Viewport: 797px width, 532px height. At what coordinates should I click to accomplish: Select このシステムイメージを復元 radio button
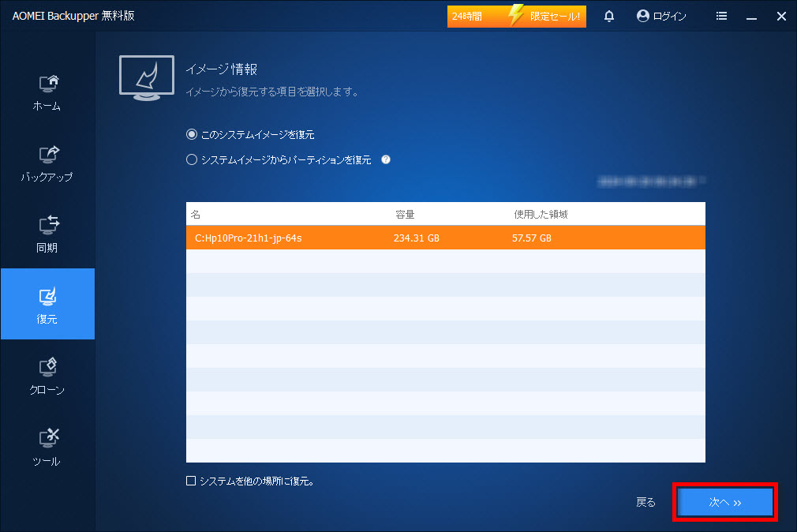click(191, 135)
